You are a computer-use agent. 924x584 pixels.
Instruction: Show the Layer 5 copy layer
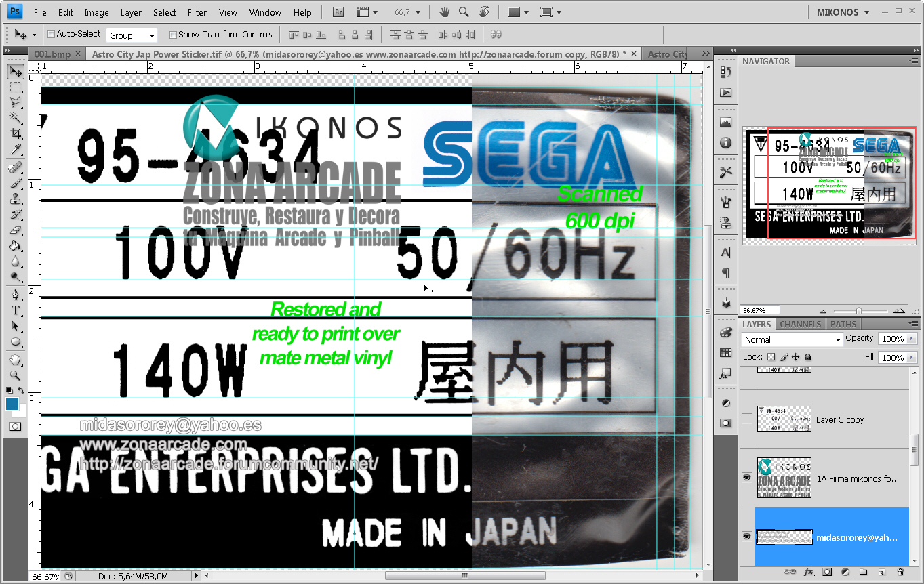(x=746, y=419)
